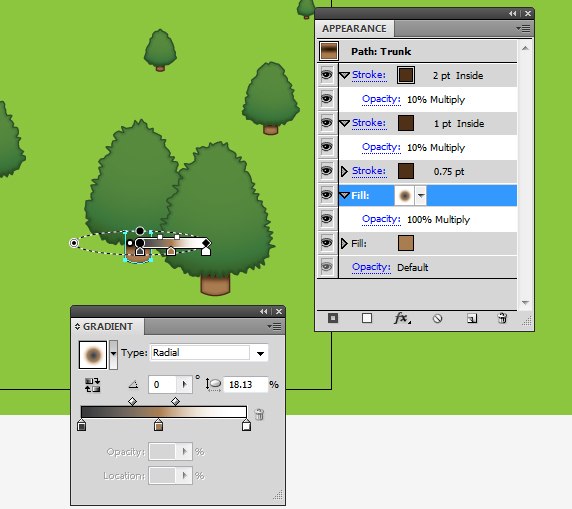
Task: Toggle visibility of second 10% Multiply opacity
Action: coord(326,147)
